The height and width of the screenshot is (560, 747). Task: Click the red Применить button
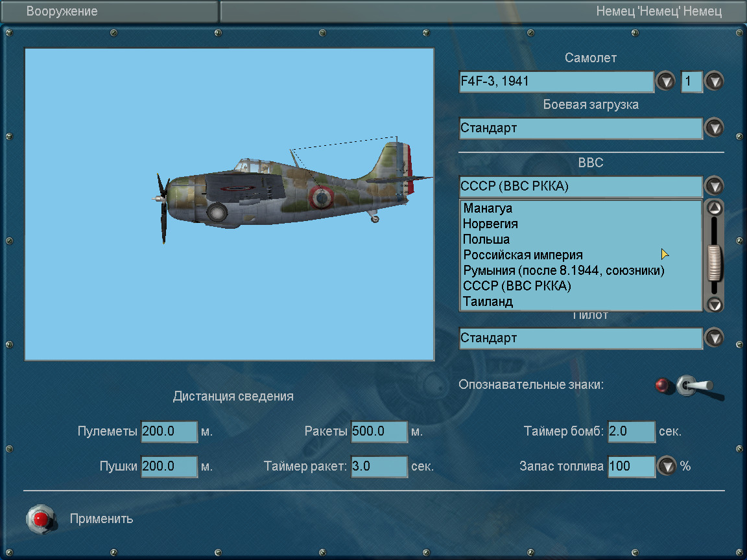tap(40, 519)
